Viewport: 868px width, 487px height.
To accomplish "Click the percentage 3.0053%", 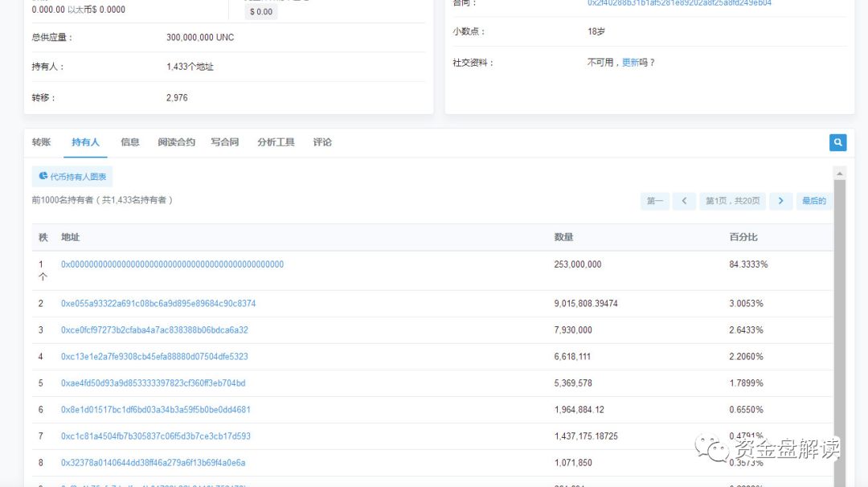I will (746, 303).
